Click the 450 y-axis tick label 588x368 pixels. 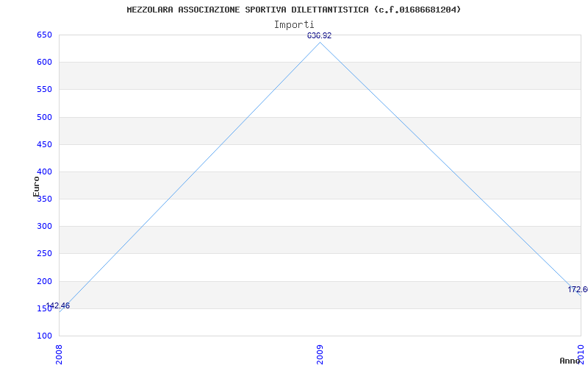pos(44,144)
